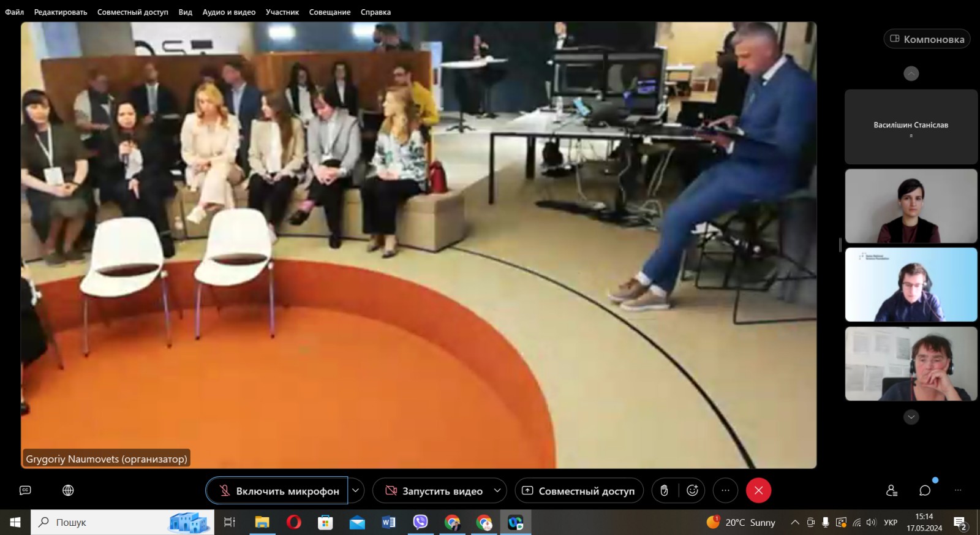
Task: Click the tray volume speaker icon
Action: pyautogui.click(x=871, y=522)
